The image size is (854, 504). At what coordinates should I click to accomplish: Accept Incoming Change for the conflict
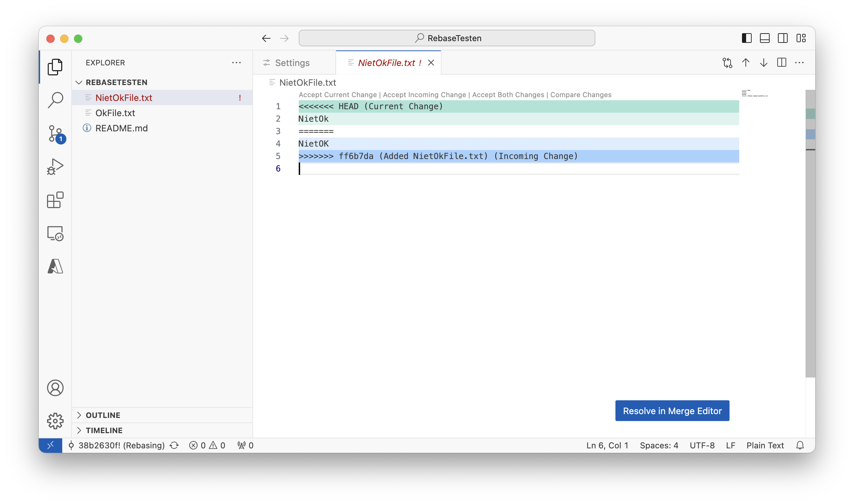(x=425, y=94)
